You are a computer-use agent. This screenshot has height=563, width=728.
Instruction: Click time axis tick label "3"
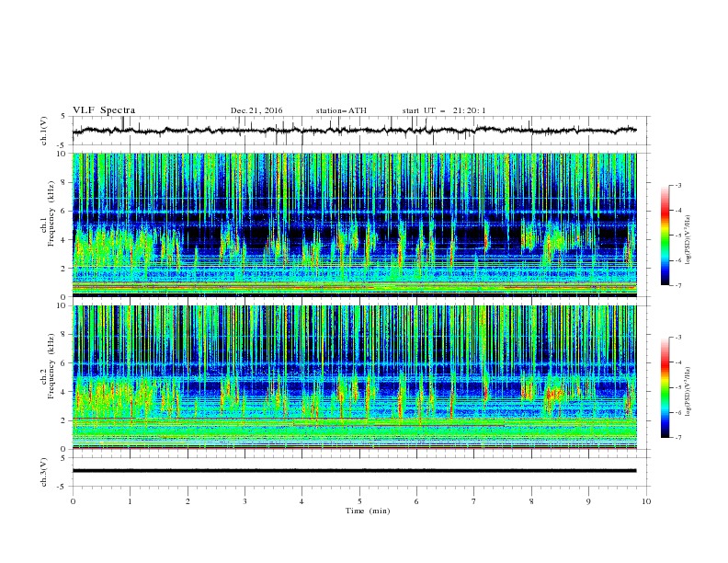pyautogui.click(x=245, y=501)
